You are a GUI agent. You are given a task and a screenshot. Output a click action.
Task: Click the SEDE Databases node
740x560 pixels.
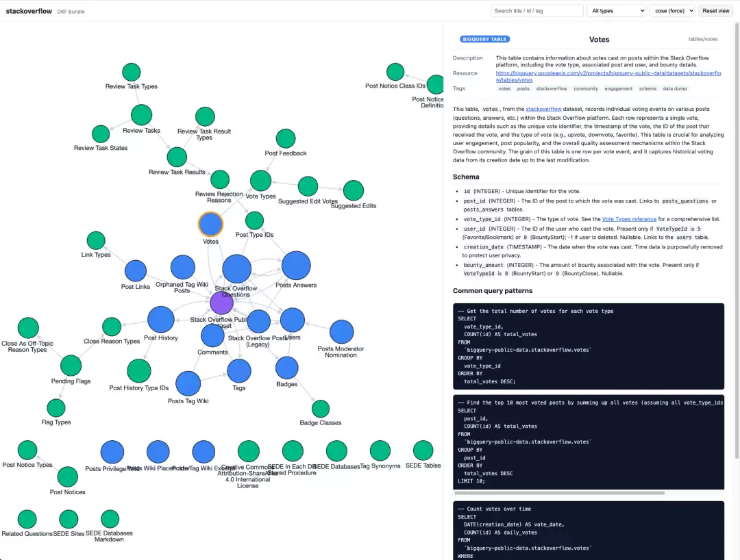coord(336,450)
